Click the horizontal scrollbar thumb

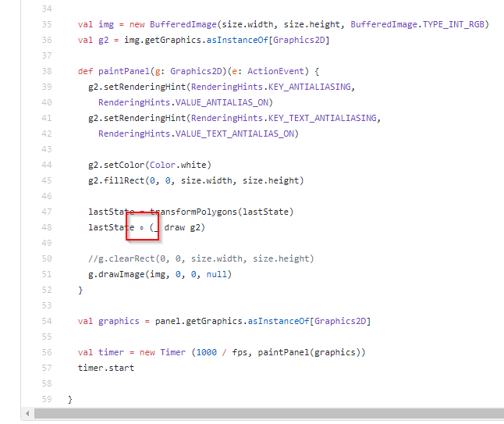(x=269, y=413)
